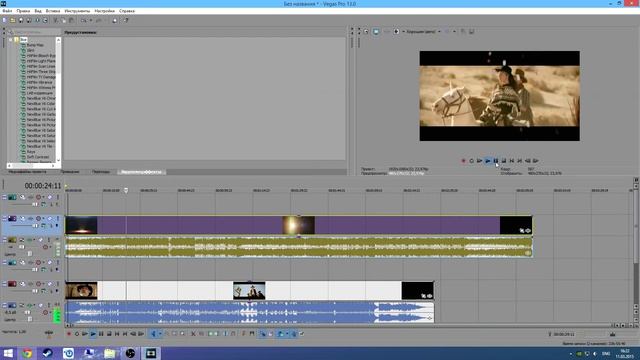Select Rays effect in tree
The height and width of the screenshot is (360, 640).
(31, 151)
